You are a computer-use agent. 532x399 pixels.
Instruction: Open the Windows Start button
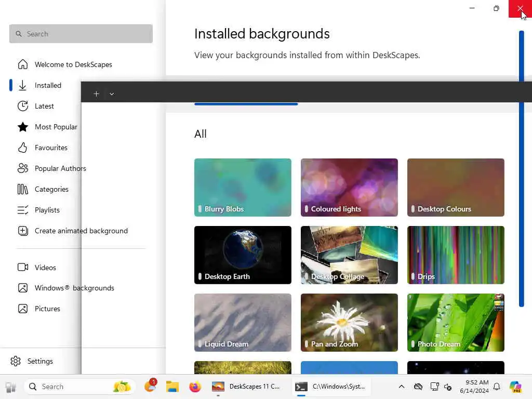tap(10, 387)
